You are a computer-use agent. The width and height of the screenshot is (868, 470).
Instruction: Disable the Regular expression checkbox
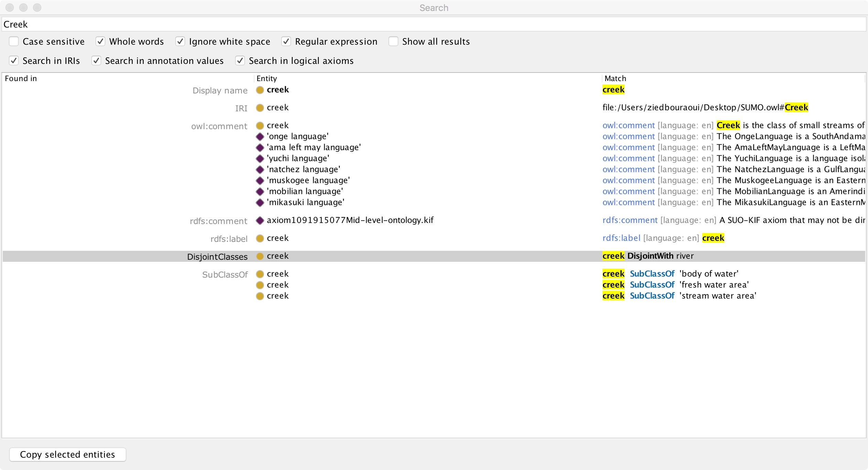coord(286,42)
